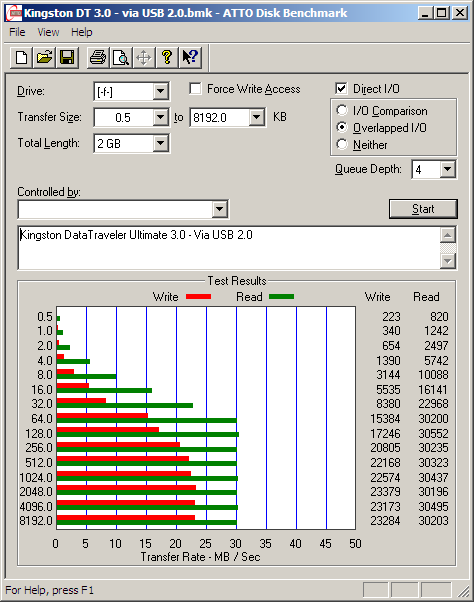The height and width of the screenshot is (602, 474).
Task: Select the Overlapped I/O radio button
Action: coord(342,127)
